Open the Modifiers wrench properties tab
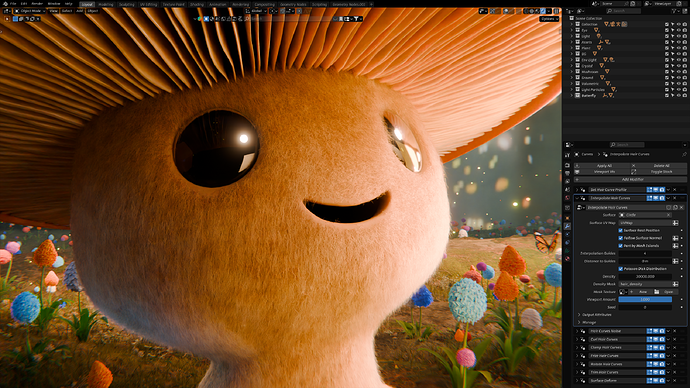The height and width of the screenshot is (388, 690). coord(567,226)
